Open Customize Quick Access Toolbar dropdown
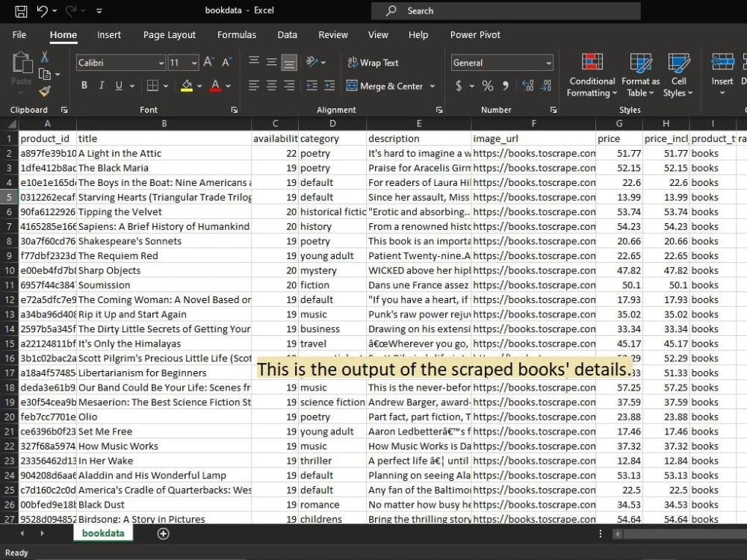 tap(99, 10)
